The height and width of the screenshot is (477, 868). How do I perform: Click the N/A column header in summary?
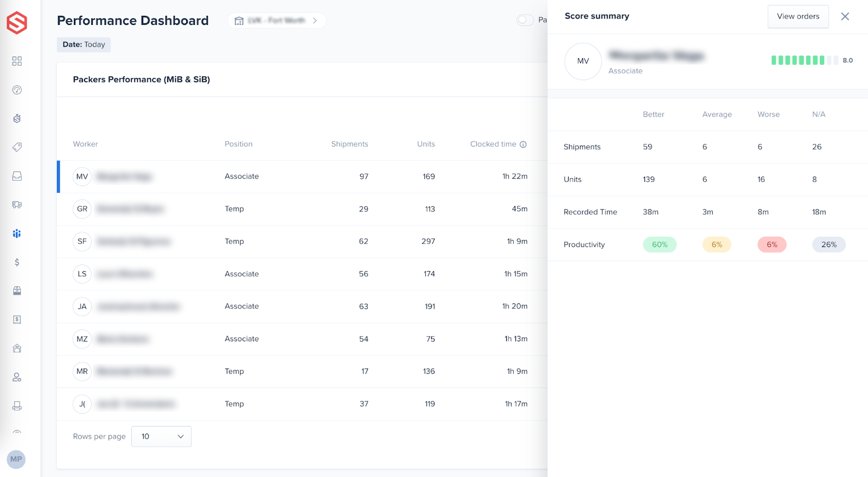819,115
